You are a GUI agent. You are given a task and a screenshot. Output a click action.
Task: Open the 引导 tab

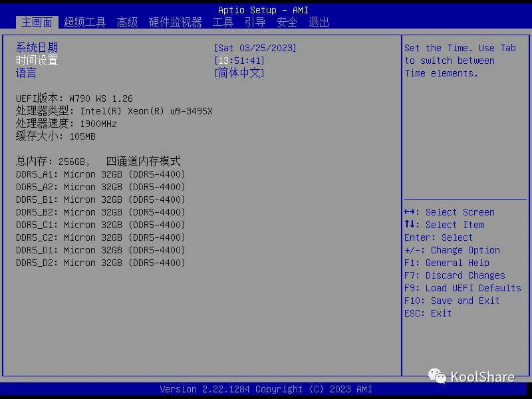coord(255,23)
